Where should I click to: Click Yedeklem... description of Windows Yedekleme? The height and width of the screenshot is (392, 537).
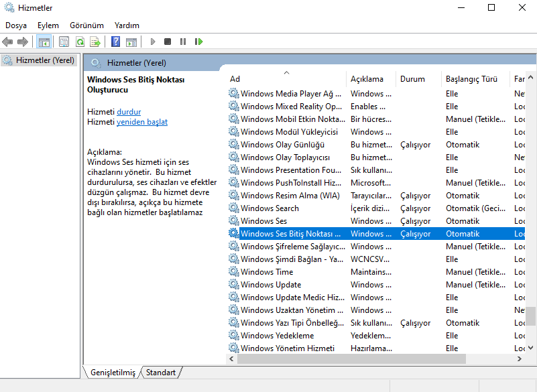click(x=371, y=336)
